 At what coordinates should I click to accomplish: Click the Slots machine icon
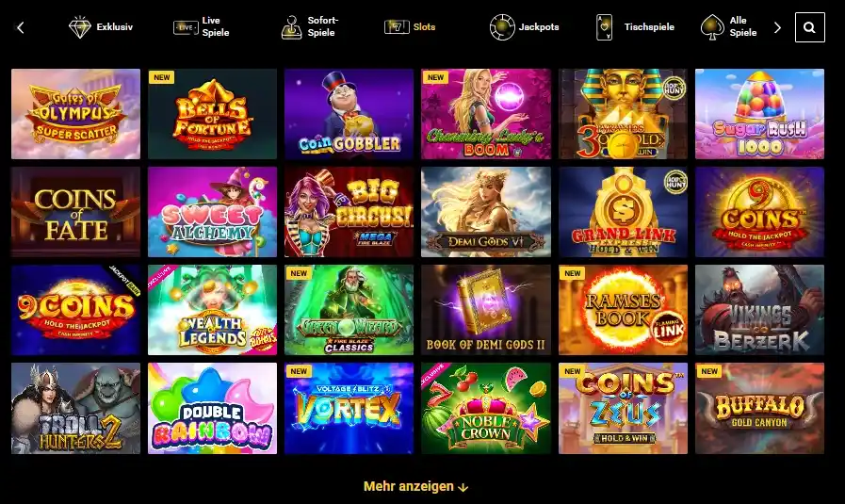[397, 27]
